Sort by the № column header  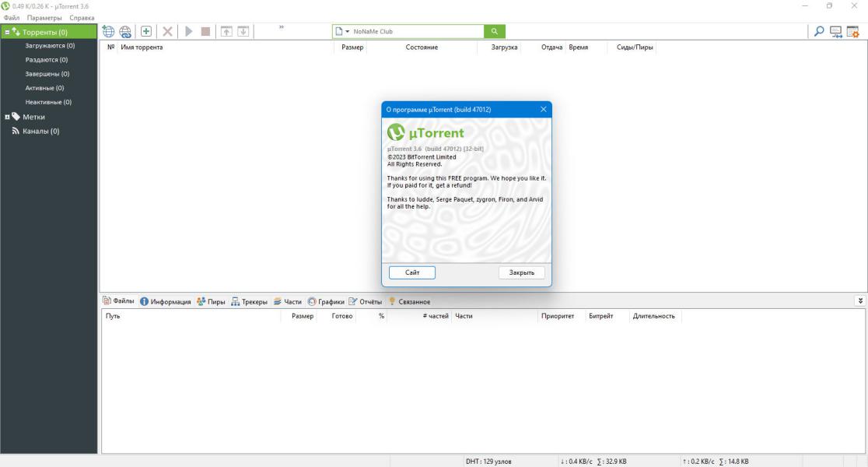tap(110, 47)
